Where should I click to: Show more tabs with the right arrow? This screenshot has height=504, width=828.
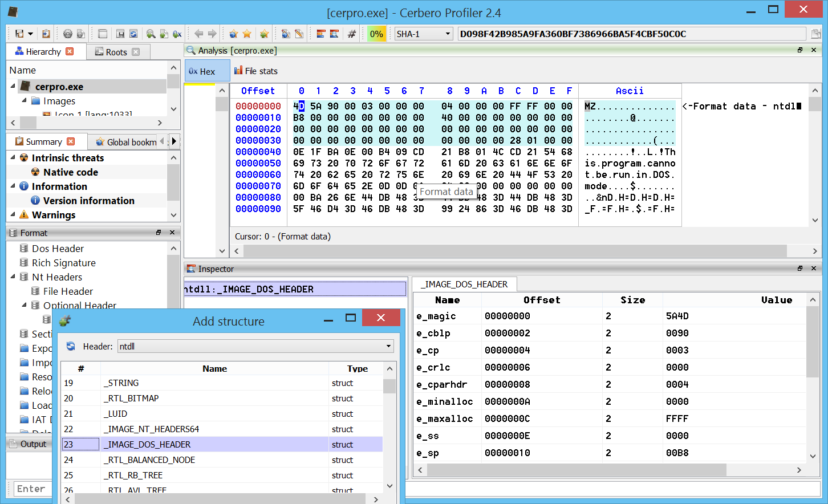174,141
